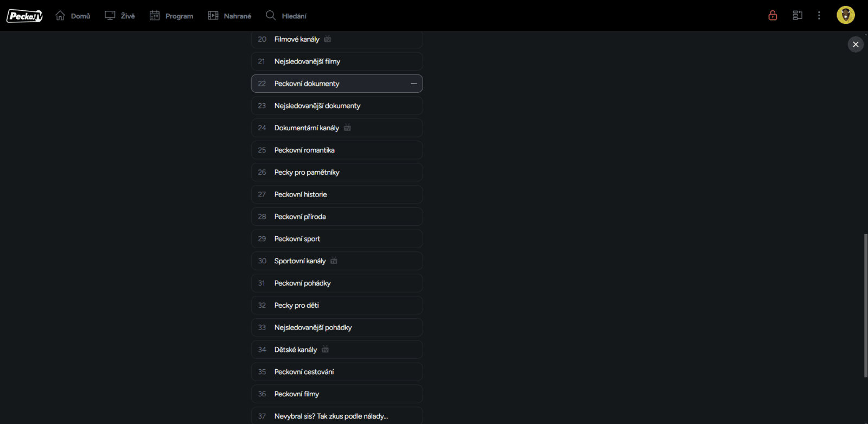
Task: Switch to Živě menu label
Action: [128, 16]
